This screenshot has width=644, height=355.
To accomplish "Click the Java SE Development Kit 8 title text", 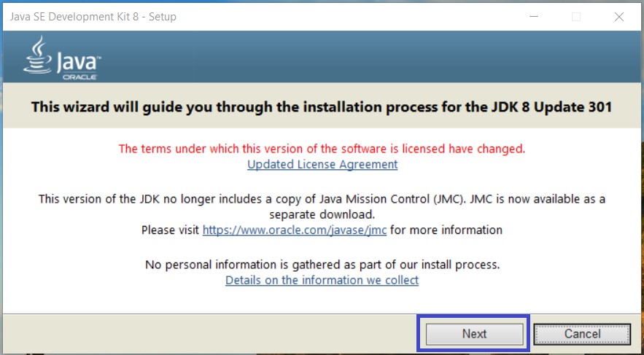I will click(x=93, y=16).
